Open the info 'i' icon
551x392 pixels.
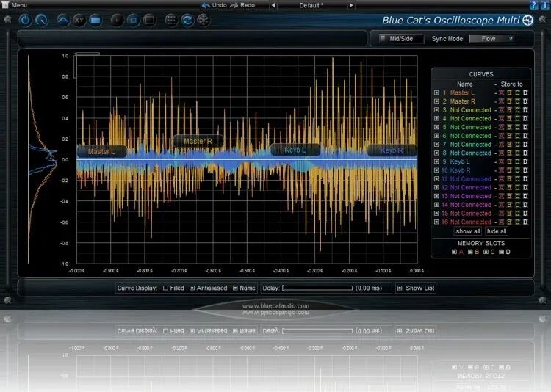(x=544, y=5)
